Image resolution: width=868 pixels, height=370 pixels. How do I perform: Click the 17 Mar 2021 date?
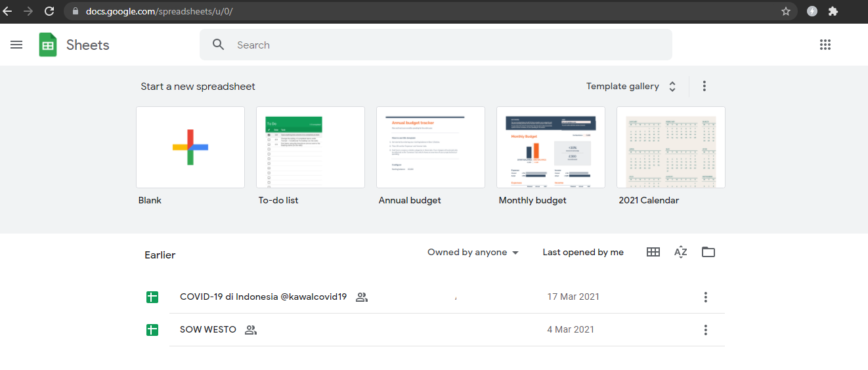[573, 297]
